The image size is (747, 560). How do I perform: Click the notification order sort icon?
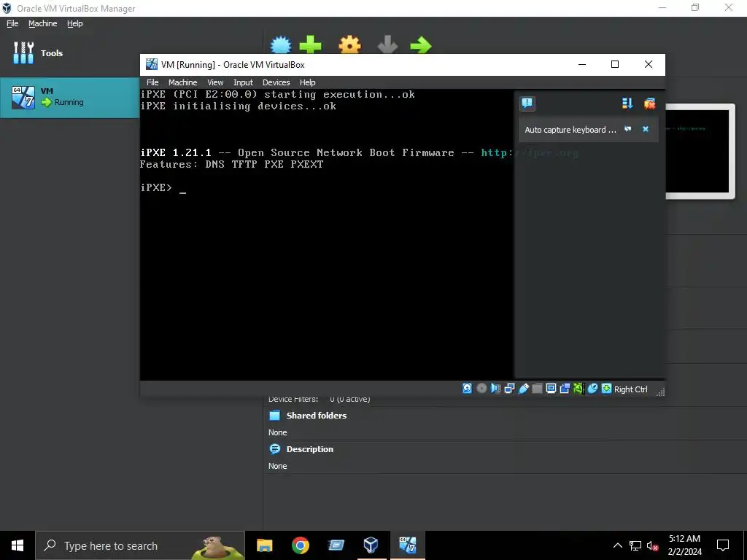627,104
